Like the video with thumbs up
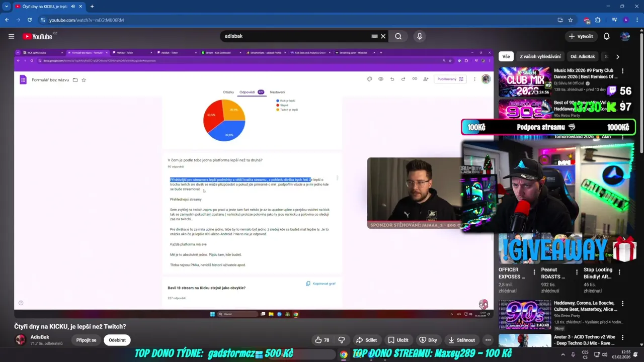This screenshot has width=644, height=362. tap(322, 340)
